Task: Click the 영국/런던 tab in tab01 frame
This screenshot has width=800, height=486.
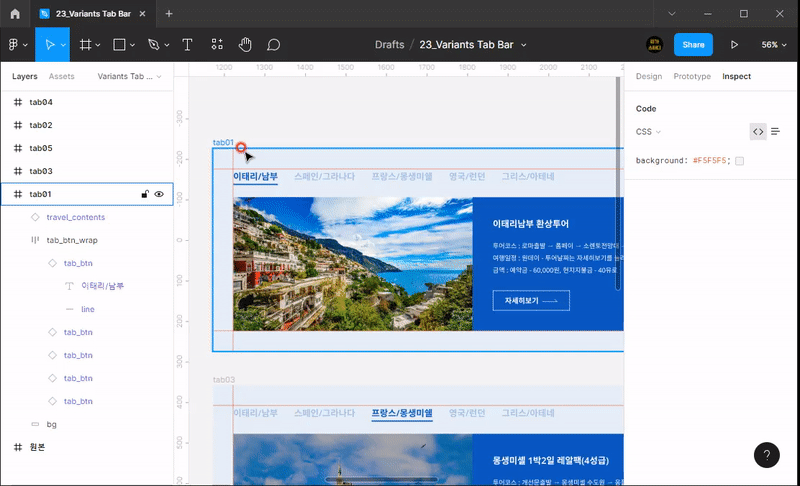Action: tap(467, 176)
